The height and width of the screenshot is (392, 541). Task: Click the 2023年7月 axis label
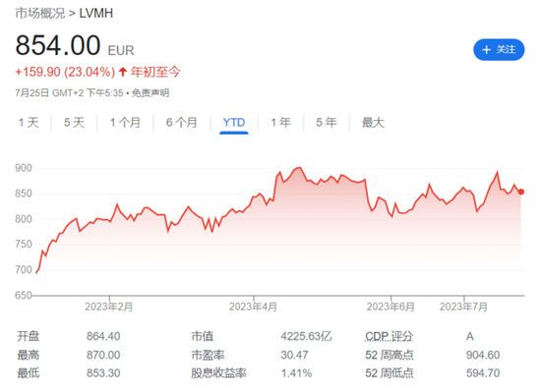pos(463,307)
